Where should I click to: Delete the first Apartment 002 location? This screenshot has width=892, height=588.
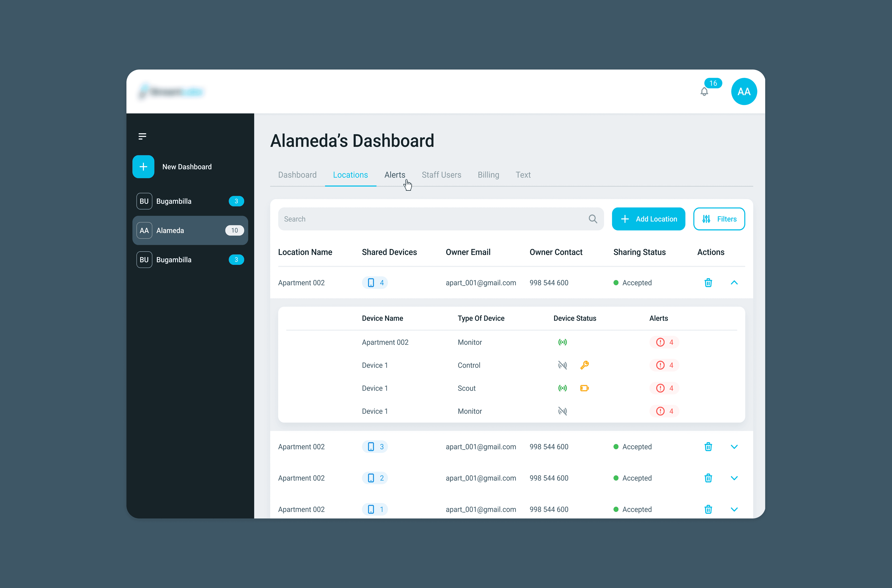click(708, 283)
